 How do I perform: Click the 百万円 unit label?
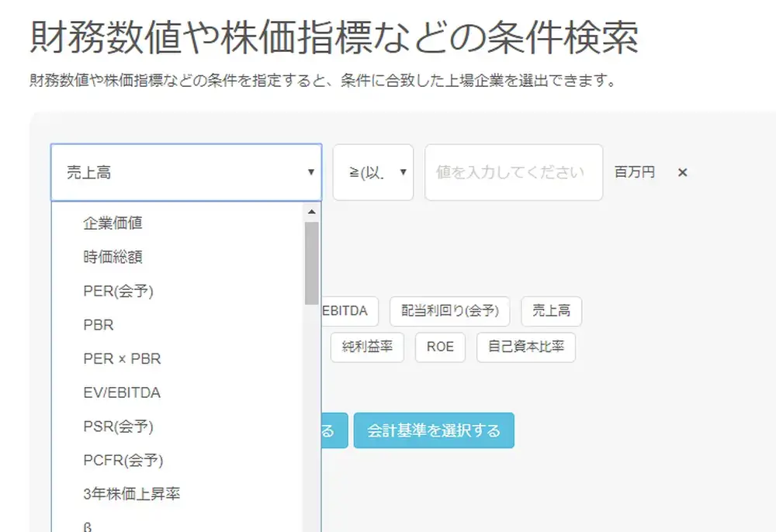click(x=635, y=172)
